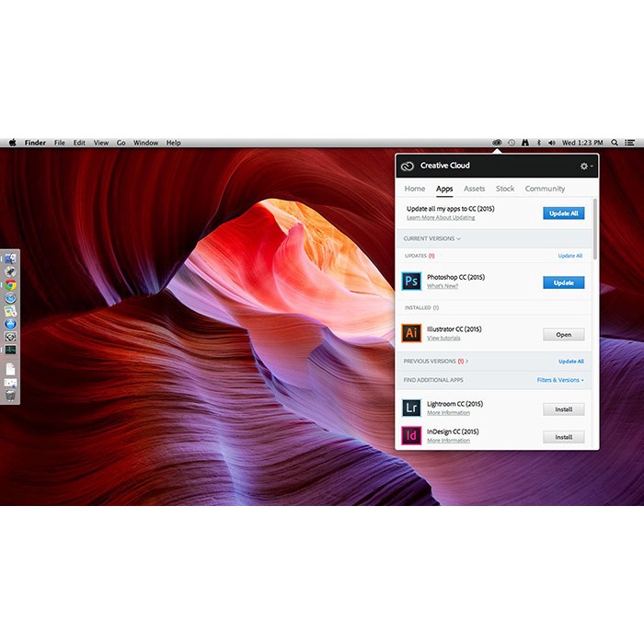
Task: Click the Wed 1:23 PM clock
Action: click(x=582, y=143)
